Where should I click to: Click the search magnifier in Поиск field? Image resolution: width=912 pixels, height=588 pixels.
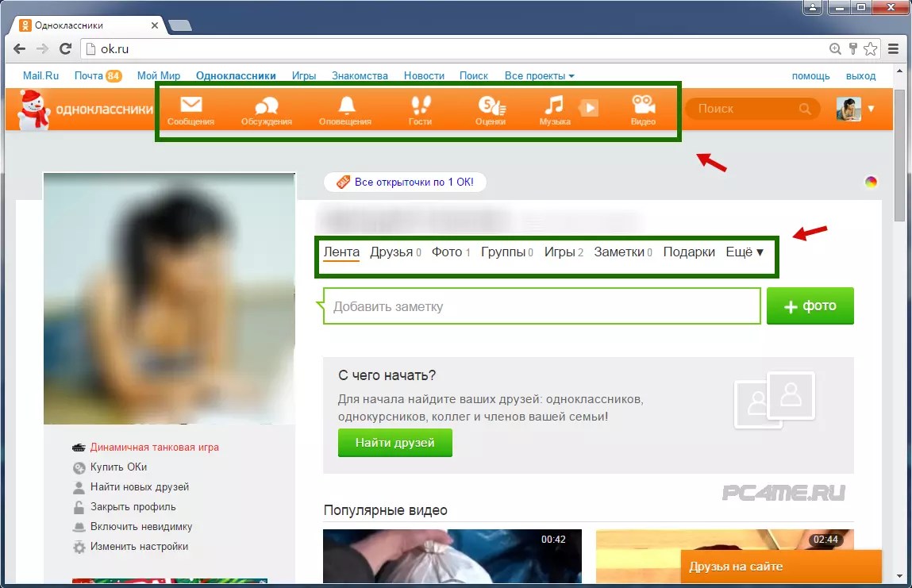pyautogui.click(x=804, y=109)
